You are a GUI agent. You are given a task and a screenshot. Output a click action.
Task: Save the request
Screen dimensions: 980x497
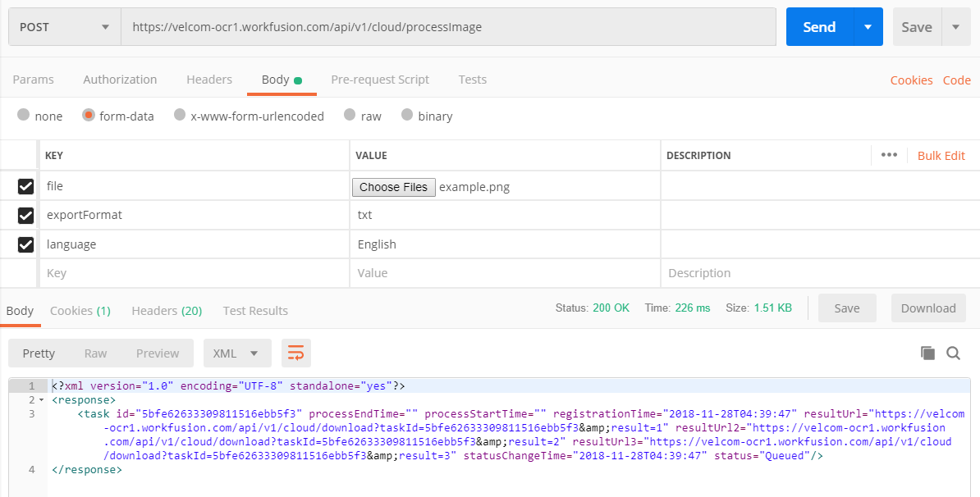[917, 27]
